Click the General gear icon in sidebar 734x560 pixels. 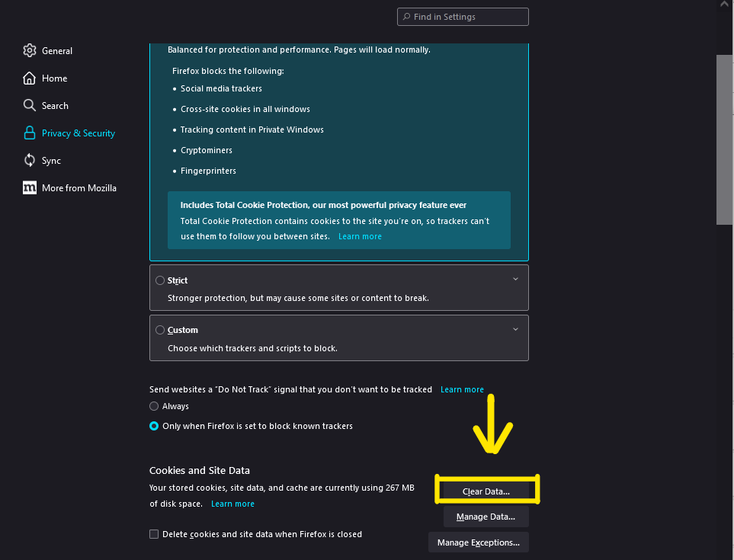(30, 51)
